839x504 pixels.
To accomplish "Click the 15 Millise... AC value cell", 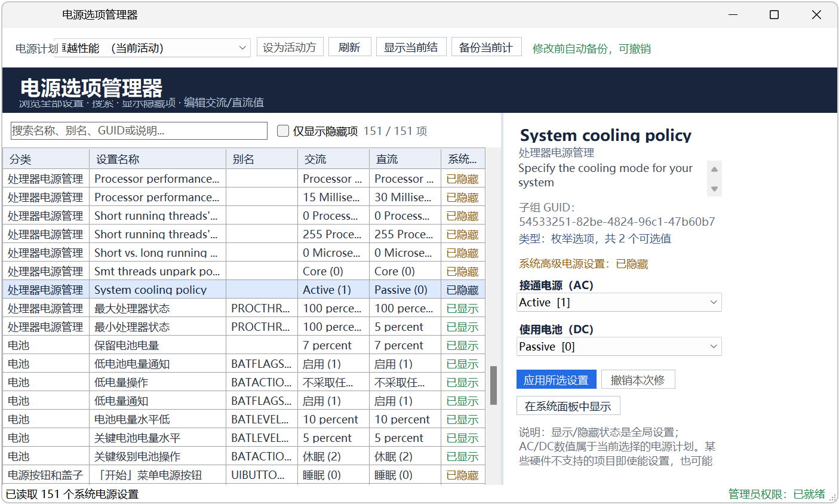I will click(x=333, y=197).
